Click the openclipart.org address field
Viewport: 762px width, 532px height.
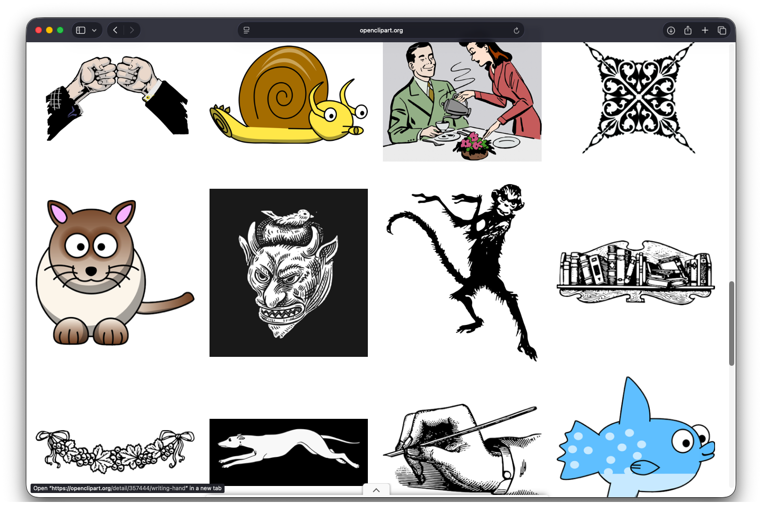(x=381, y=30)
